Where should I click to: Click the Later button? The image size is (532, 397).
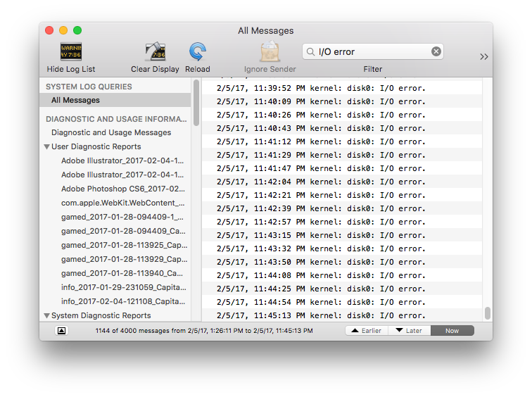pos(409,331)
